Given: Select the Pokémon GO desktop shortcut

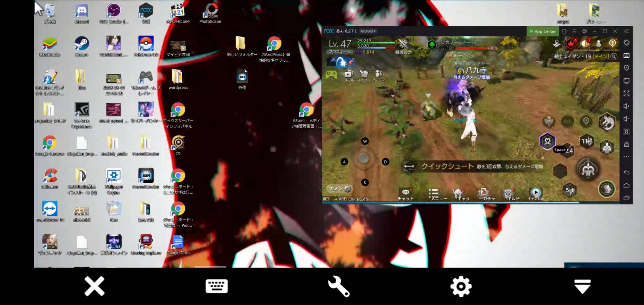Looking at the screenshot, I should (x=146, y=47).
